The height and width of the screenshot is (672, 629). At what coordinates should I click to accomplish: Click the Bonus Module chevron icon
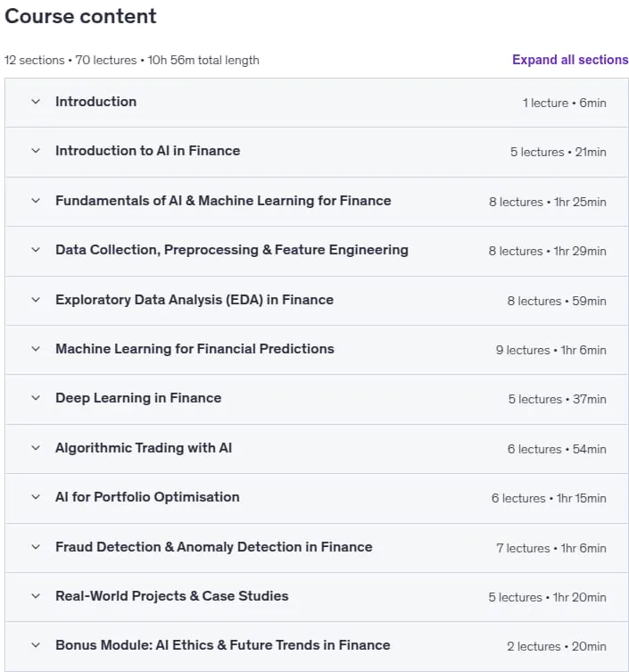click(x=36, y=645)
